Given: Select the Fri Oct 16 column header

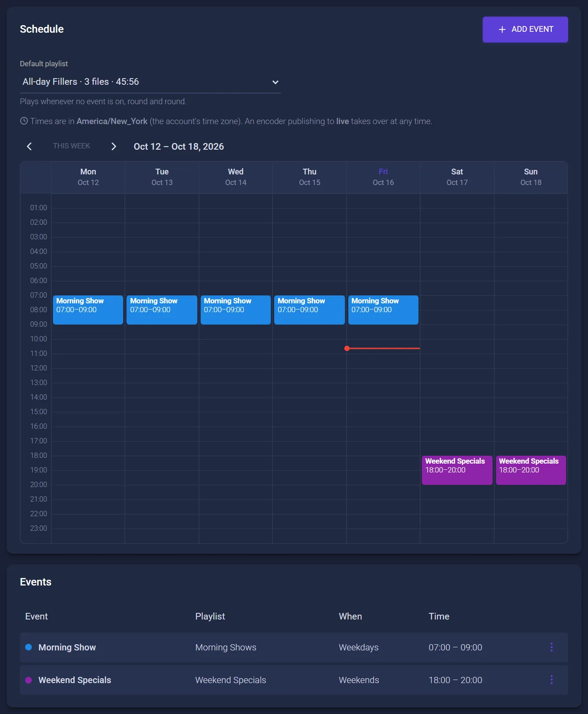Looking at the screenshot, I should 383,177.
